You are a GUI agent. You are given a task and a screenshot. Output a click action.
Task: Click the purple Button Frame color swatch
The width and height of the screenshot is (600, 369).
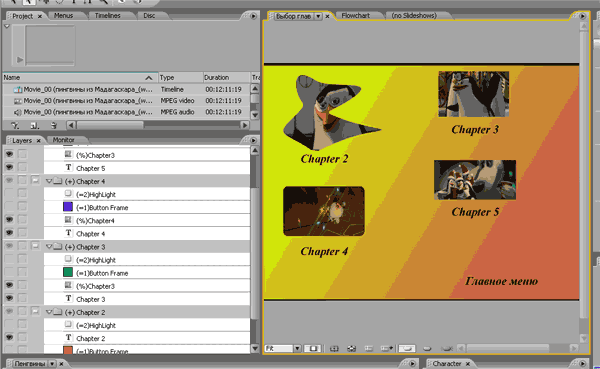click(68, 207)
